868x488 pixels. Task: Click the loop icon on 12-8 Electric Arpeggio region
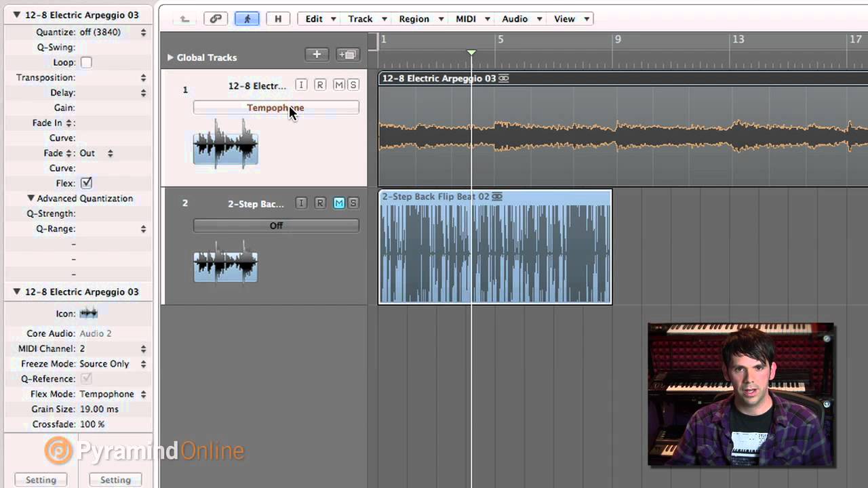click(x=504, y=79)
